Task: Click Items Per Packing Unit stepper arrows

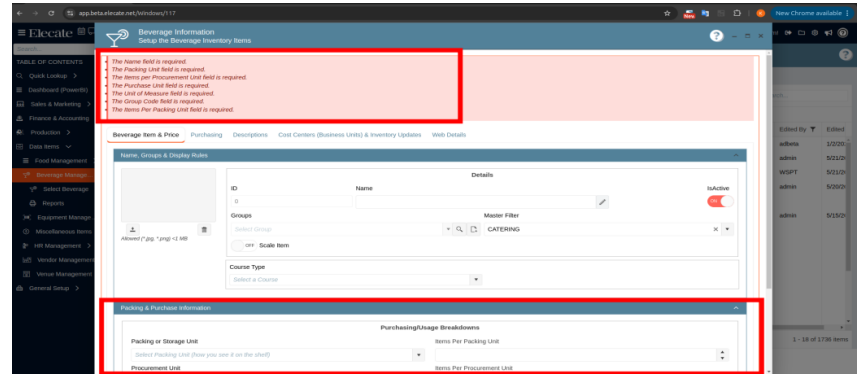Action: click(722, 355)
